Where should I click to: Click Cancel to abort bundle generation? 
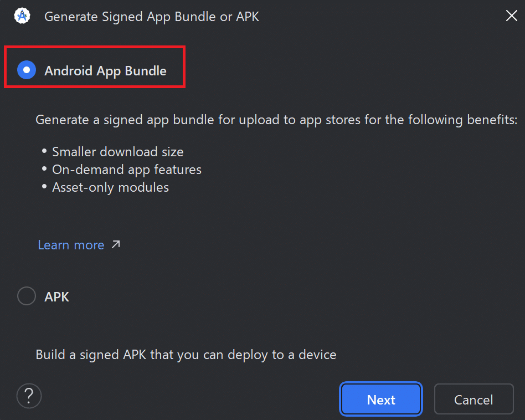(x=473, y=399)
